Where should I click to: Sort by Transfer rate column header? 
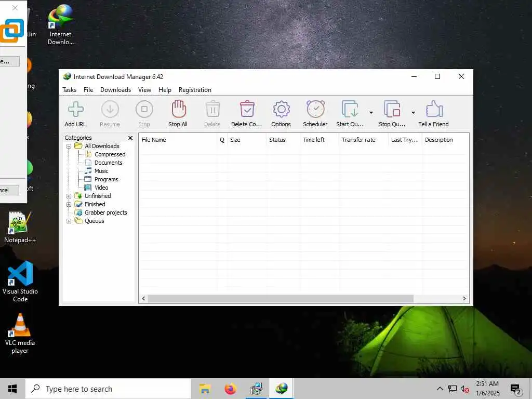363,140
